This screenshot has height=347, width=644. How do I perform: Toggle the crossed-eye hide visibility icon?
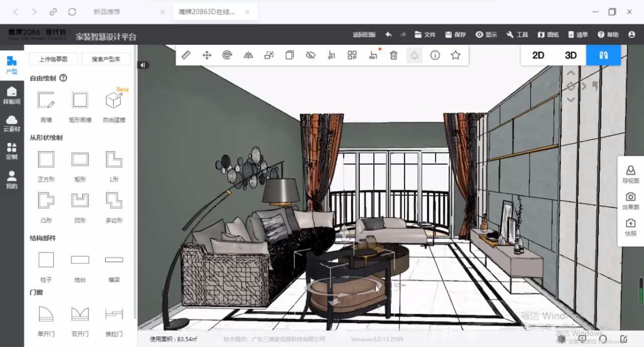click(x=310, y=55)
